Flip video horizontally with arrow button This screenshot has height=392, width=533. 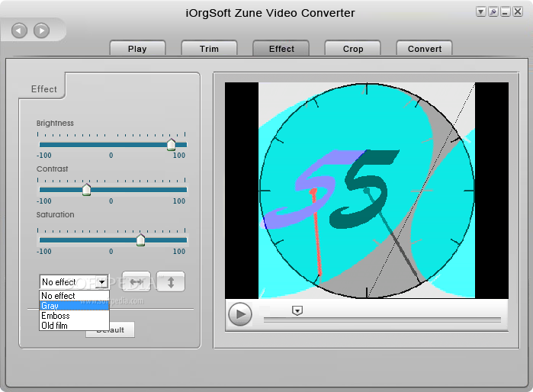pyautogui.click(x=136, y=281)
